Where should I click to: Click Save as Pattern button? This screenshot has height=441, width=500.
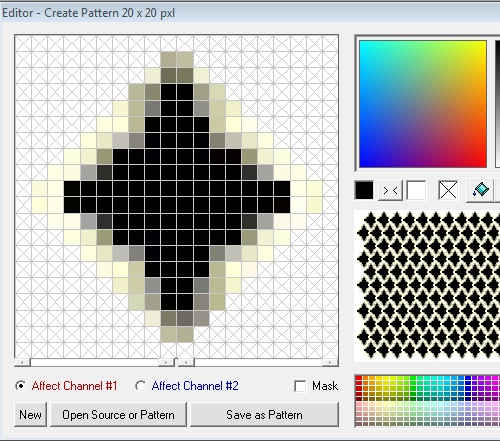264,415
